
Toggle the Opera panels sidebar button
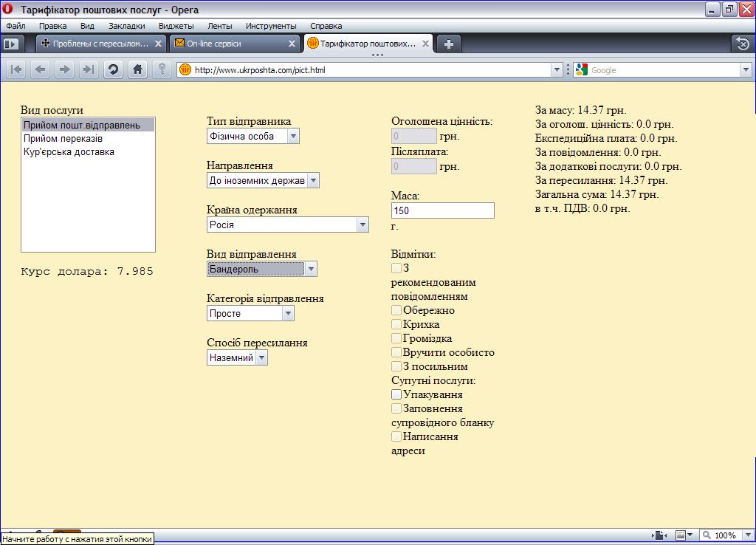(11, 44)
